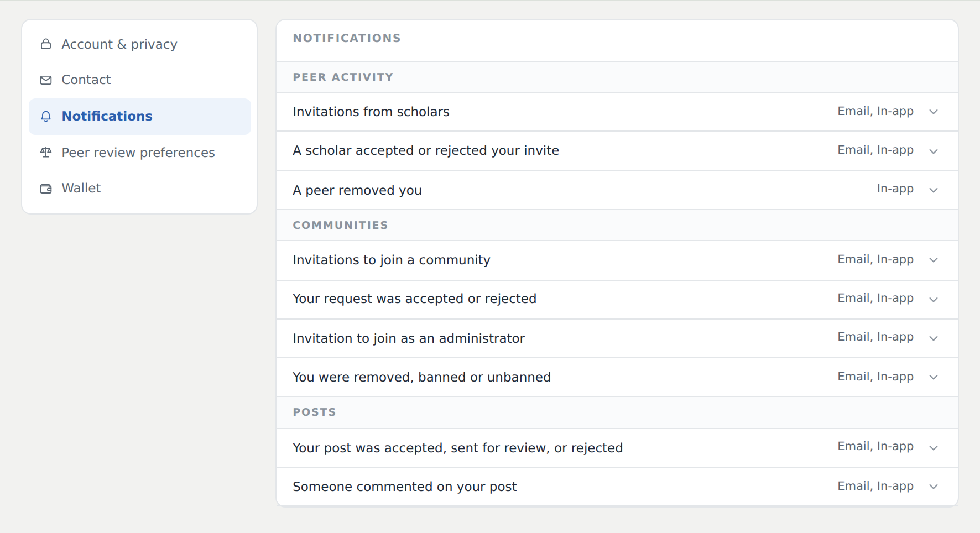This screenshot has width=980, height=533.
Task: Select the highlighted Notifications sidebar item
Action: (139, 116)
